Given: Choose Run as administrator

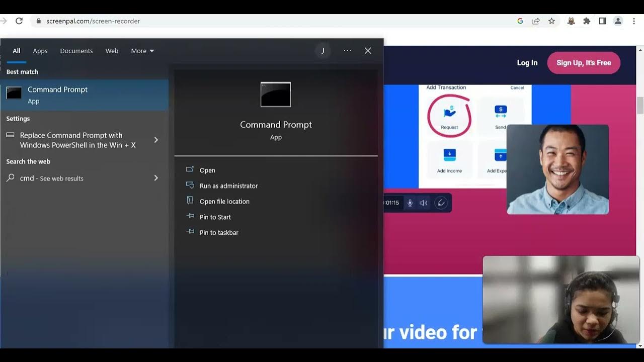Looking at the screenshot, I should [x=228, y=186].
